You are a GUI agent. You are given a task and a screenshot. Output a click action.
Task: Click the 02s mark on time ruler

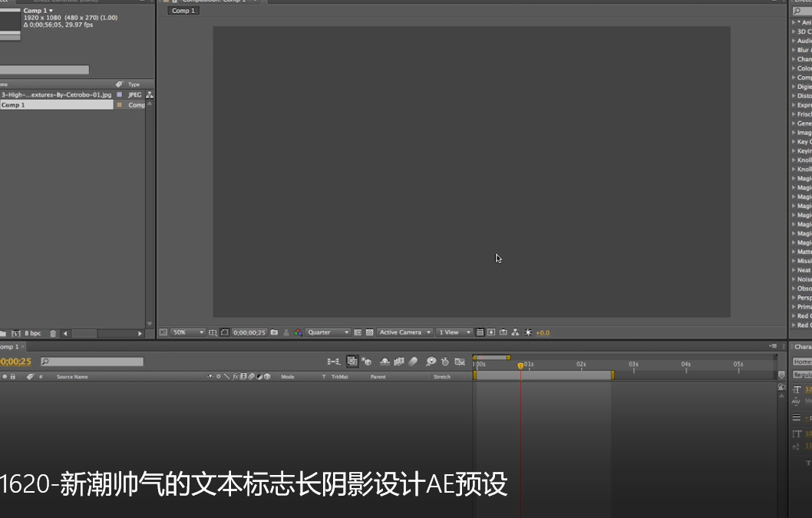[x=581, y=365]
